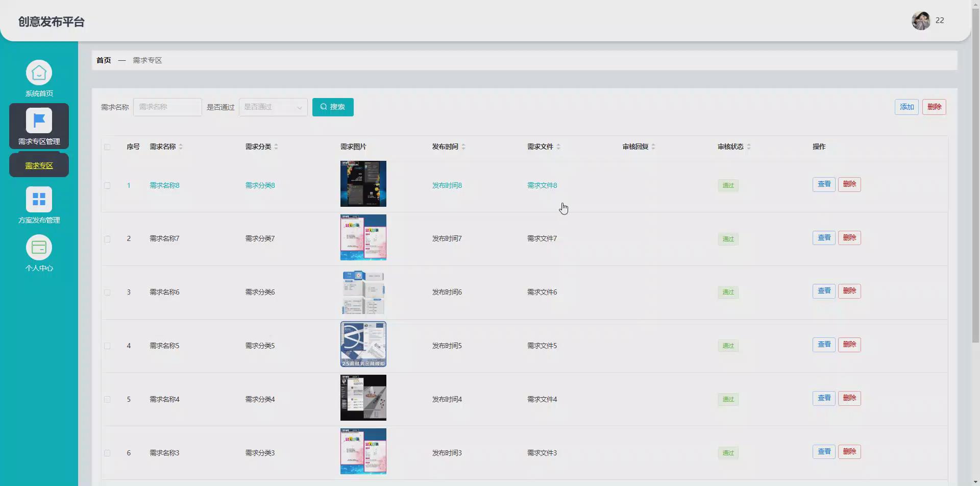
Task: Open the 方案发布管理 grid icon
Action: pos(39,199)
